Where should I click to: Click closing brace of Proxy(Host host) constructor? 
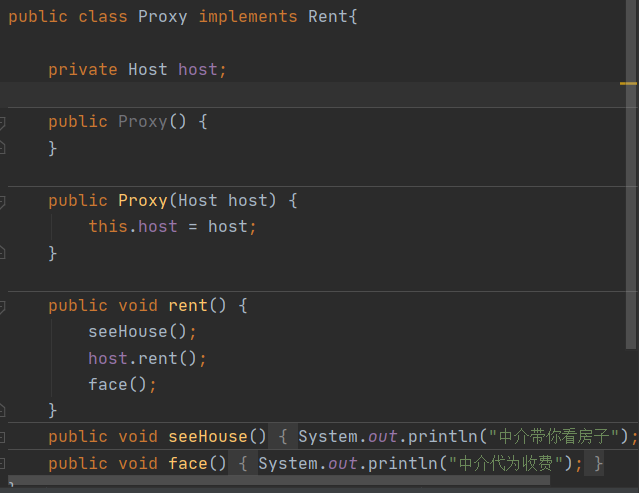pos(53,253)
